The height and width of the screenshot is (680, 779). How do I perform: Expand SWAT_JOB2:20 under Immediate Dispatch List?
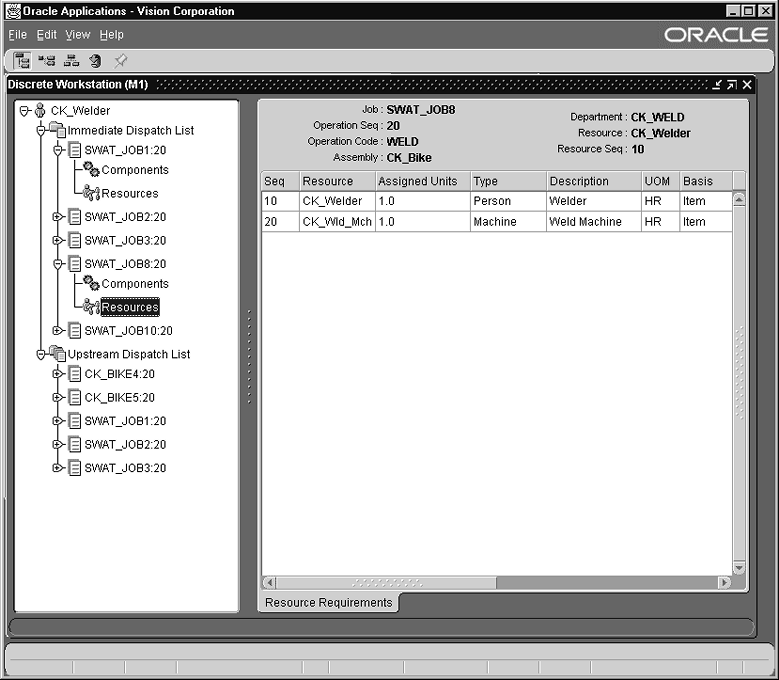(x=58, y=217)
